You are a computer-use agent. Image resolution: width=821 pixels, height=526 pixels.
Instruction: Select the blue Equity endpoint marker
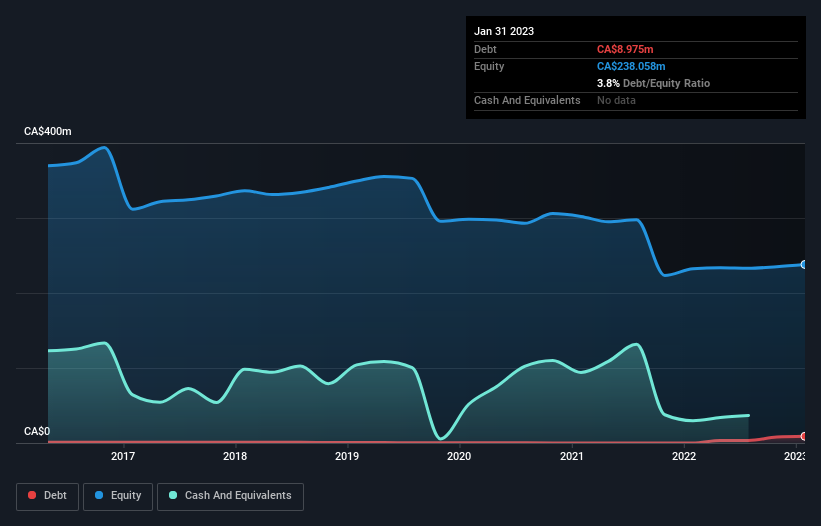pos(804,265)
